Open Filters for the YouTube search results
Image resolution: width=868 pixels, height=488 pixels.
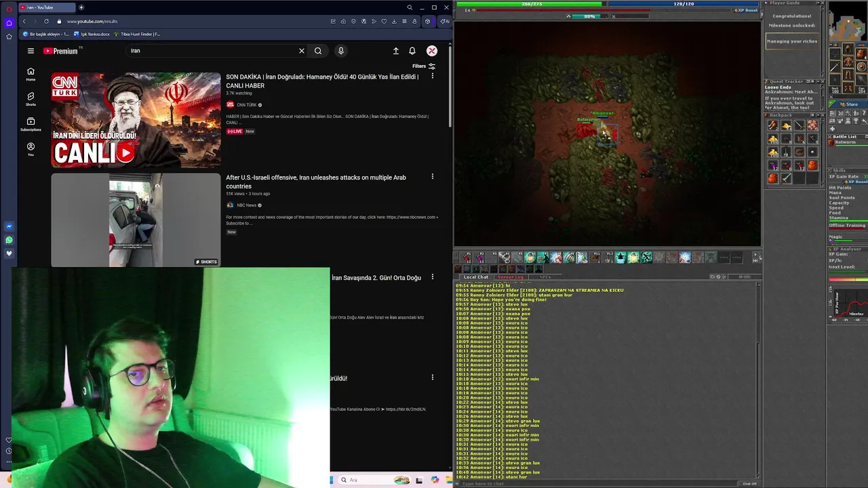(x=424, y=66)
